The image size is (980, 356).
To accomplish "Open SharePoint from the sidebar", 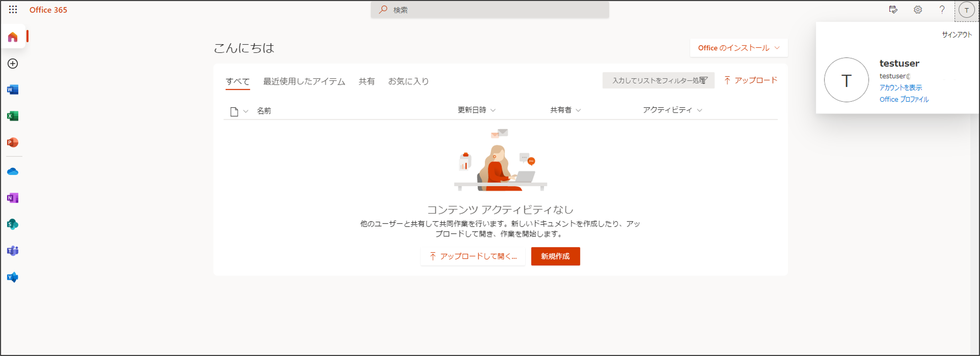I will coord(13,224).
